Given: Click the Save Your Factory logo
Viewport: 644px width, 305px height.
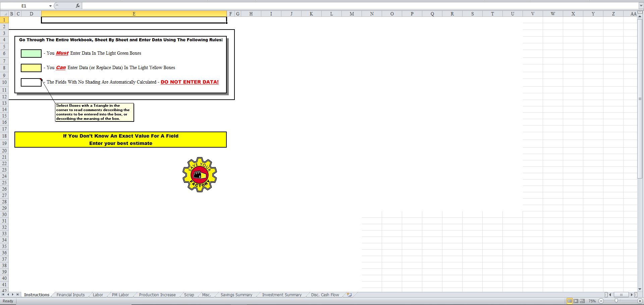Looking at the screenshot, I should coord(200,174).
